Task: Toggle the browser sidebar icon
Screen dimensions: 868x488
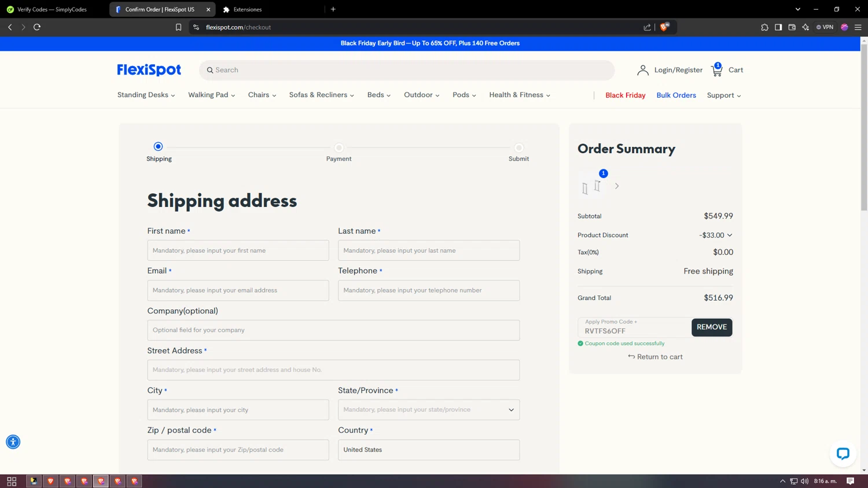Action: click(778, 27)
